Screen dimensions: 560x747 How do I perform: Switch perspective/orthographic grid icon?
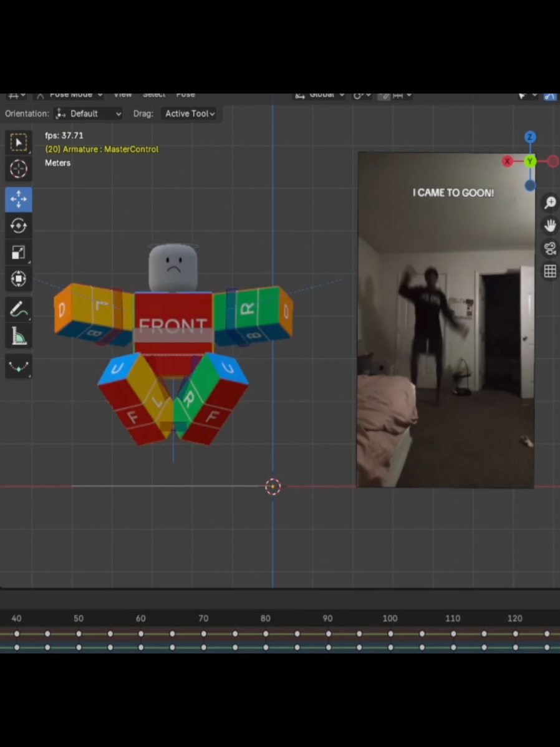point(550,271)
